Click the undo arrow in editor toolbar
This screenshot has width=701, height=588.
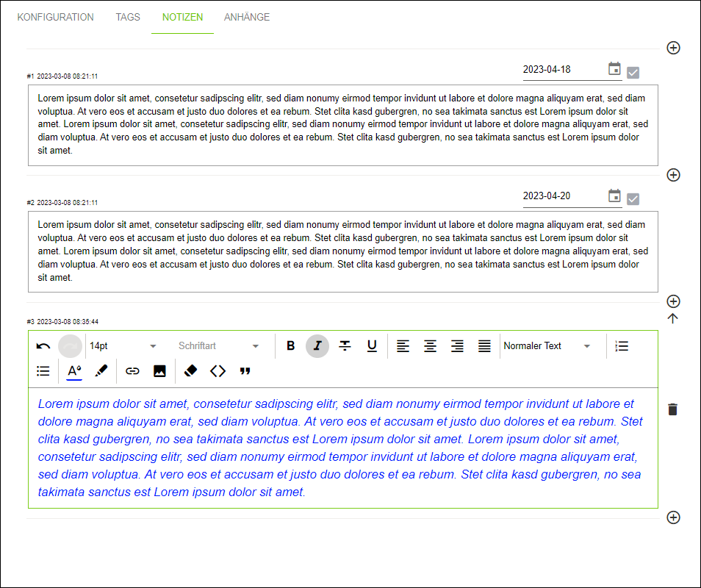pos(43,346)
